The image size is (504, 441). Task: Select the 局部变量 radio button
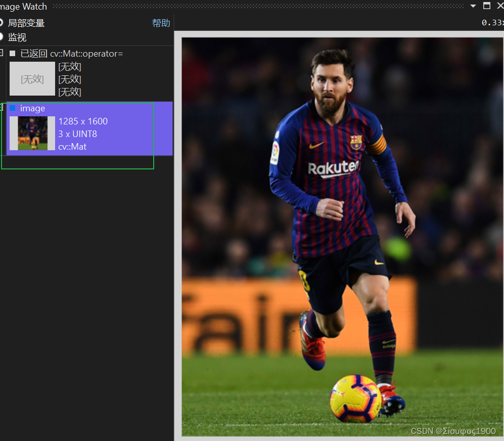(1, 23)
